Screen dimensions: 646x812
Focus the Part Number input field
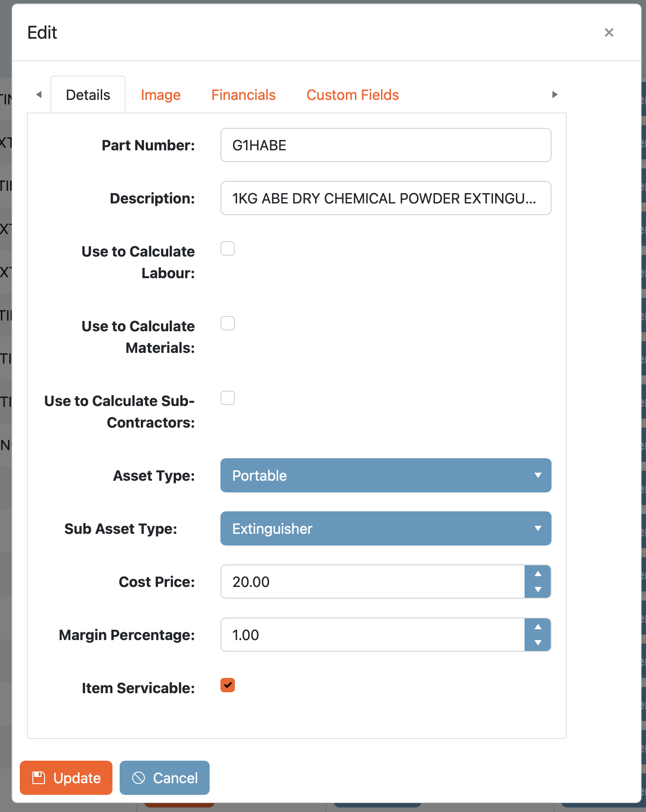coord(386,145)
